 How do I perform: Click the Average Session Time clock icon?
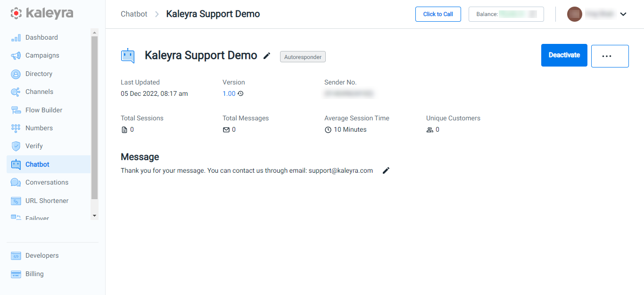pyautogui.click(x=328, y=130)
